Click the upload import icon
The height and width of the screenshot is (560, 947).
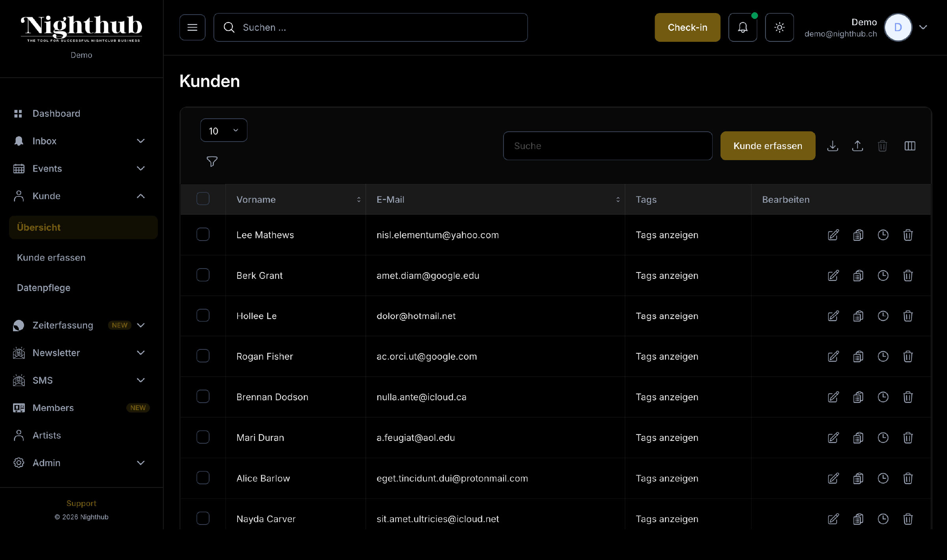[857, 146]
